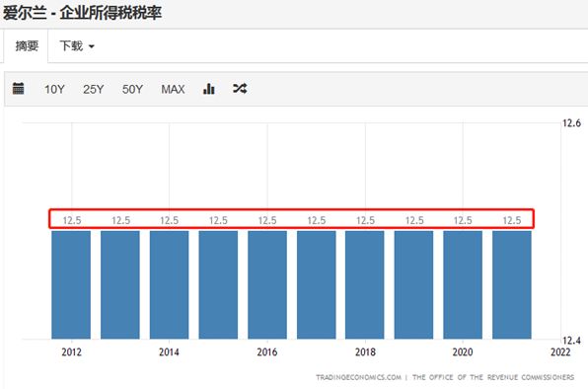Screen dimensions: 588x389
Task: Click the 2020 tax rate bar
Action: 463,284
